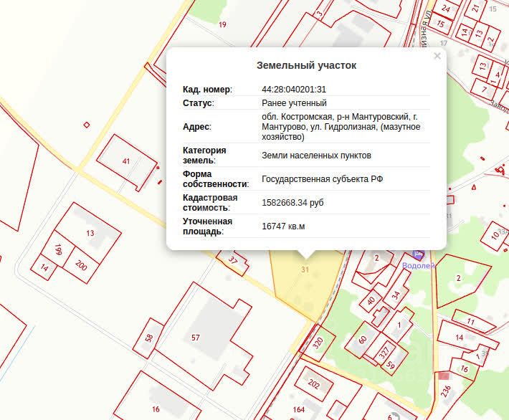Close the land parcel info popup
Image resolution: width=509 pixels, height=420 pixels.
[437, 56]
